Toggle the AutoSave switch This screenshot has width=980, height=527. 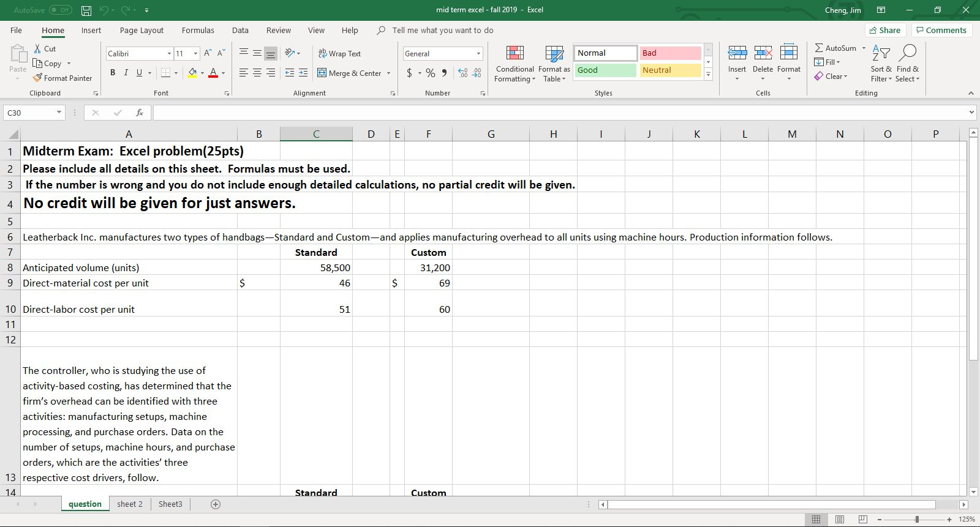coord(60,10)
